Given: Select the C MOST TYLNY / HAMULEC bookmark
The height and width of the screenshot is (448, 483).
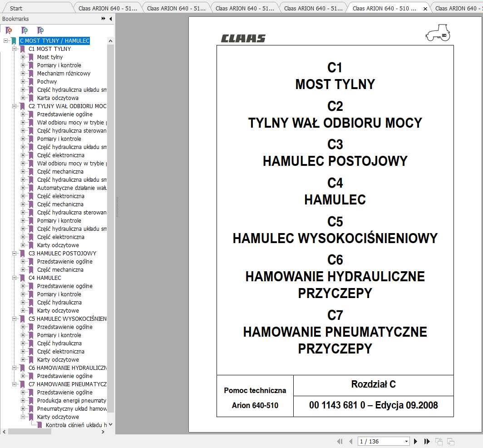Looking at the screenshot, I should tap(54, 41).
